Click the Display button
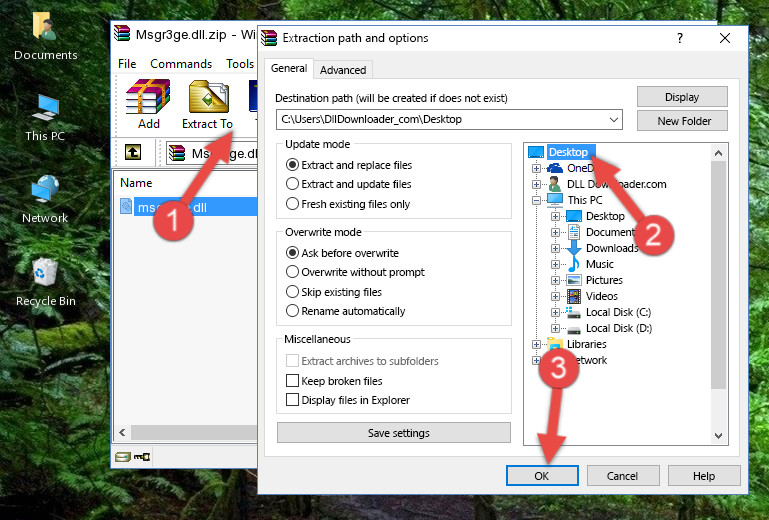 682,97
